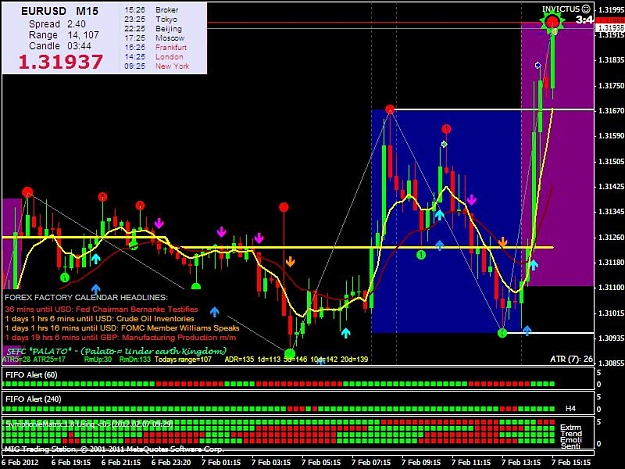The image size is (625, 469).
Task: Open GBP Manufacturing Production m/m headline
Action: point(120,338)
